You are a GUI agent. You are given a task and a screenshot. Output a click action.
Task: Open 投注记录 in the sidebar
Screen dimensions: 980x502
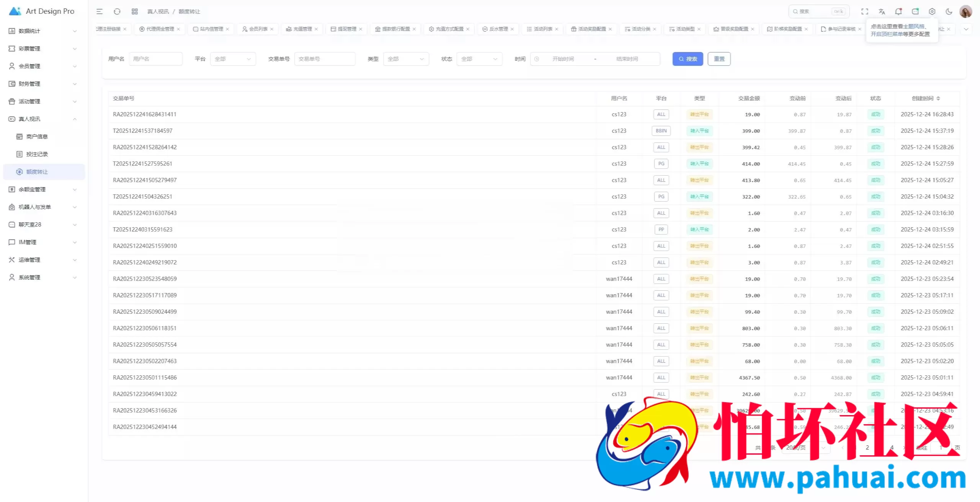pyautogui.click(x=44, y=154)
